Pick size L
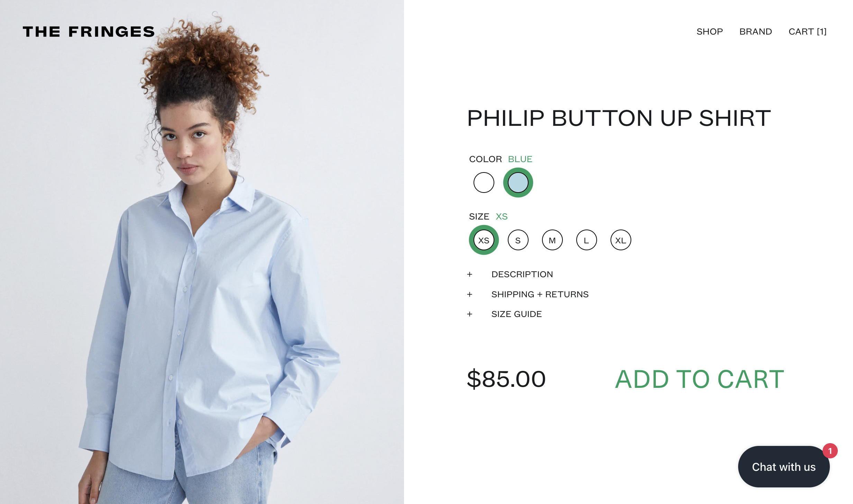The width and height of the screenshot is (853, 504). 586,240
